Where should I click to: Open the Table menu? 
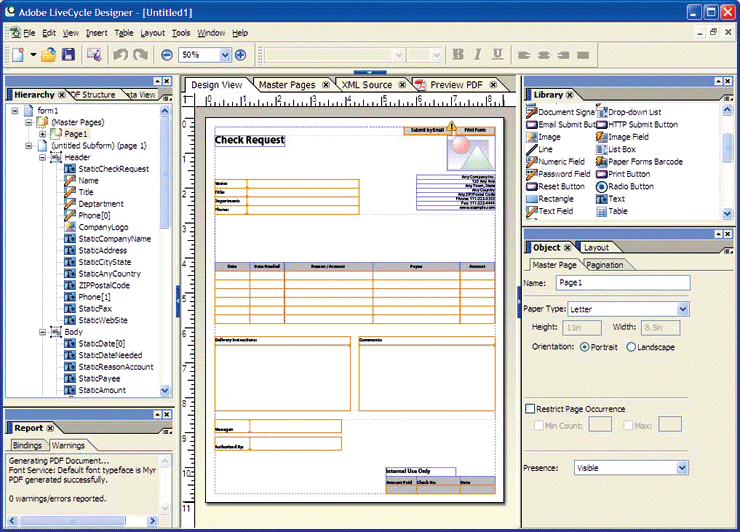[124, 33]
